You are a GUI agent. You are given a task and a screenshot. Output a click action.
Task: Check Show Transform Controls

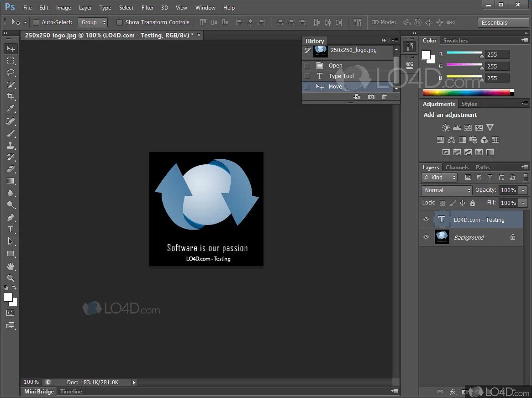120,22
